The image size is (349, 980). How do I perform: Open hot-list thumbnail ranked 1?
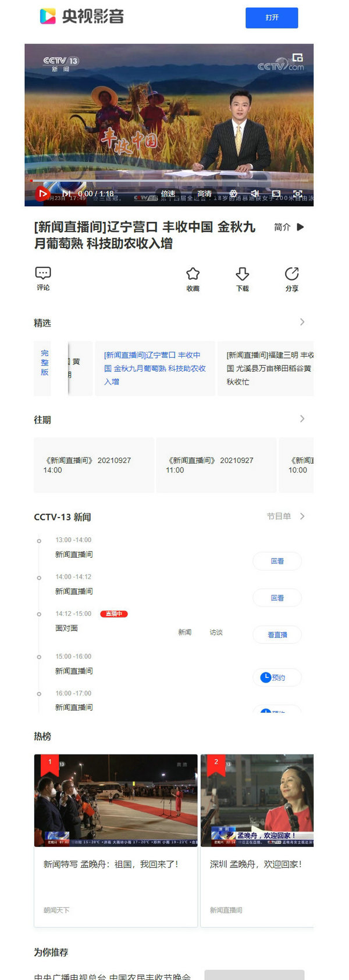pyautogui.click(x=116, y=800)
